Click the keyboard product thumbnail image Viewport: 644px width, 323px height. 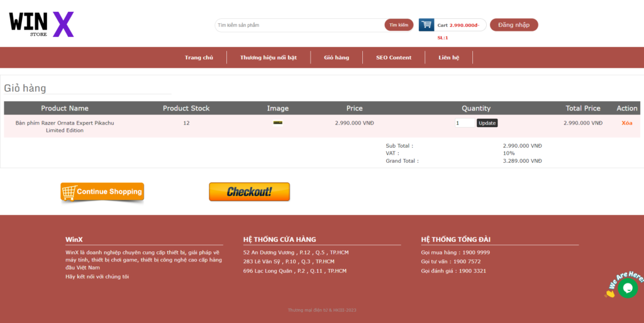[277, 123]
